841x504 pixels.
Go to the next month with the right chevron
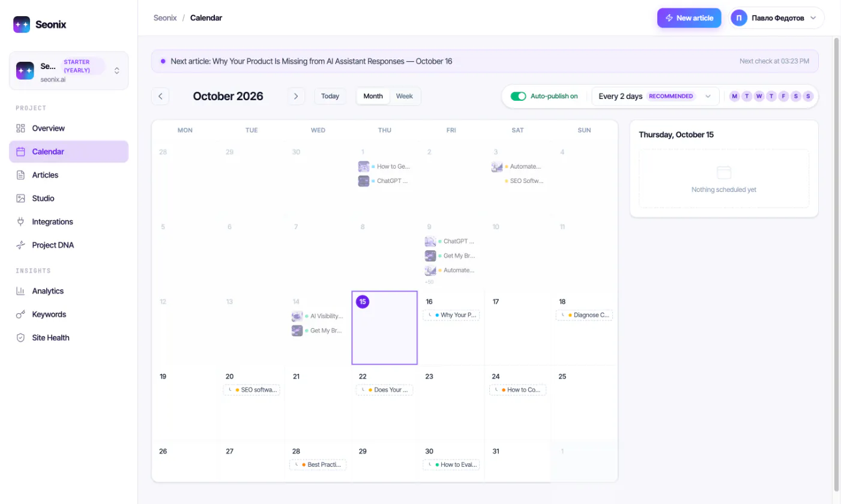[x=296, y=96]
